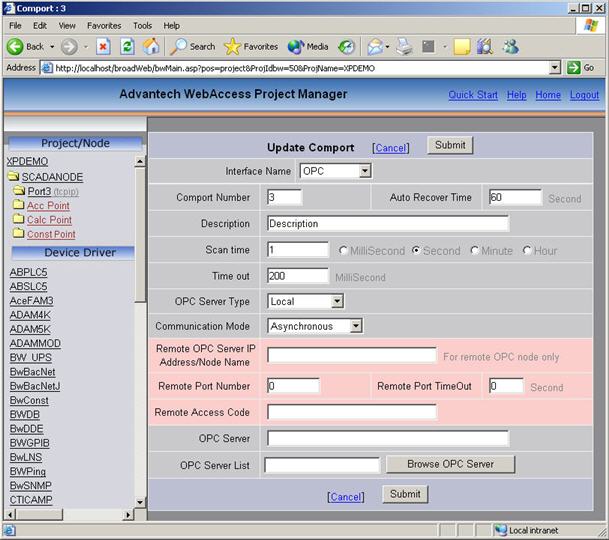Click the page icon in the address bar
This screenshot has height=540, width=609.
(47, 68)
